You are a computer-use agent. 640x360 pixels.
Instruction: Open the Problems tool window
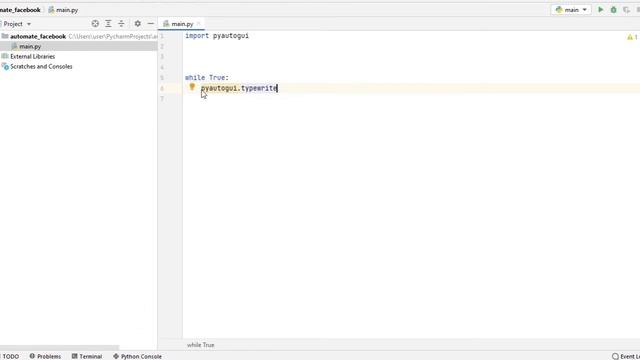pyautogui.click(x=45, y=356)
